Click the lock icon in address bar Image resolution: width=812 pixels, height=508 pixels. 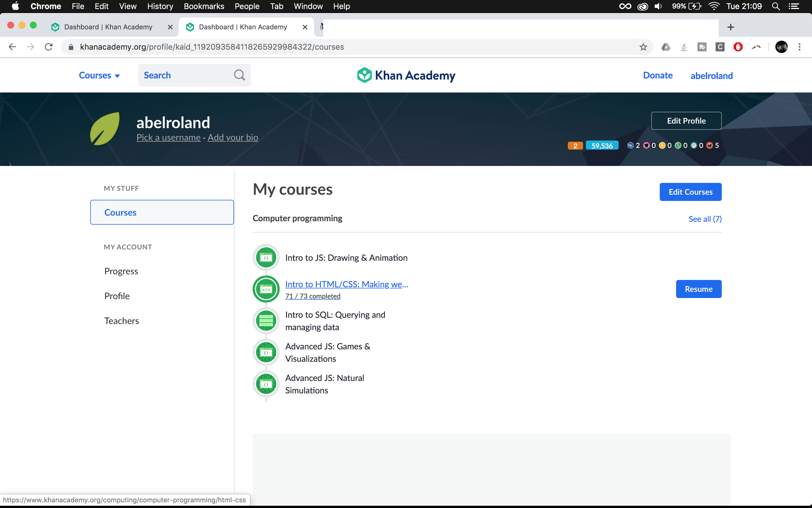tap(71, 47)
